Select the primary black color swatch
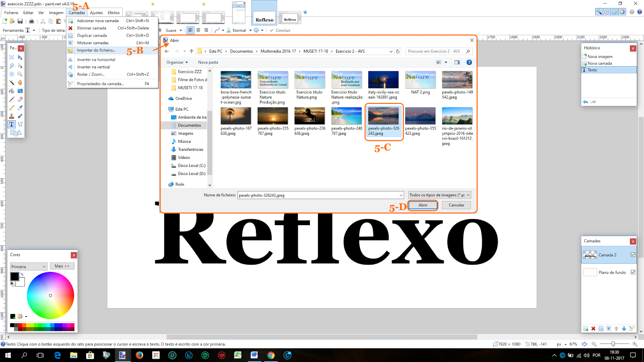The width and height of the screenshot is (644, 362). coord(14,276)
